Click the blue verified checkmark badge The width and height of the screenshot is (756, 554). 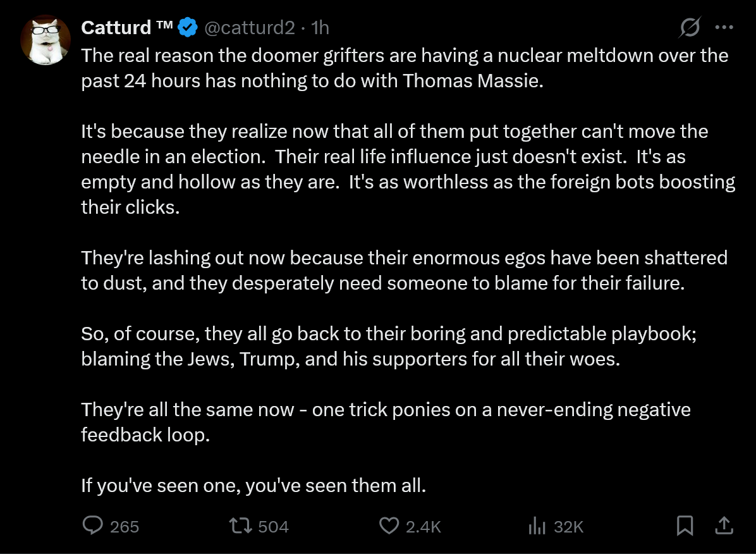(188, 27)
